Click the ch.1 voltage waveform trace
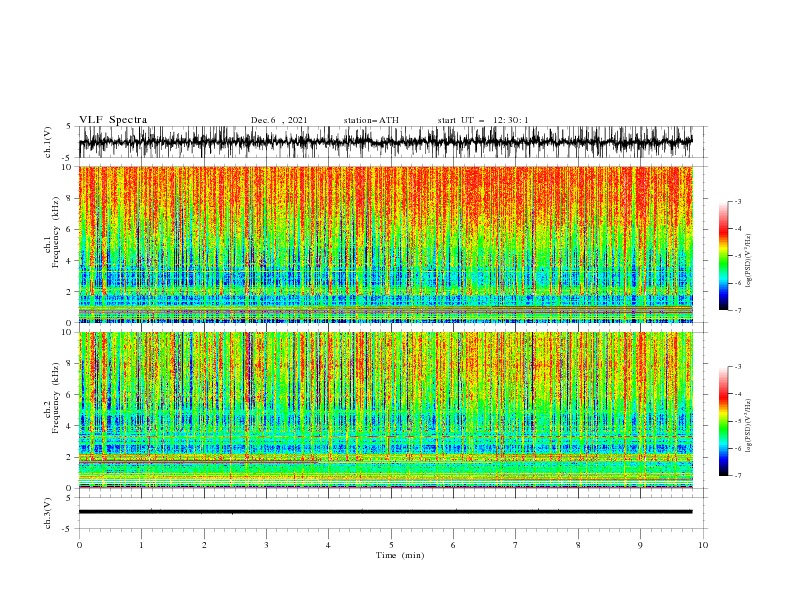The image size is (792, 612). tap(385, 142)
